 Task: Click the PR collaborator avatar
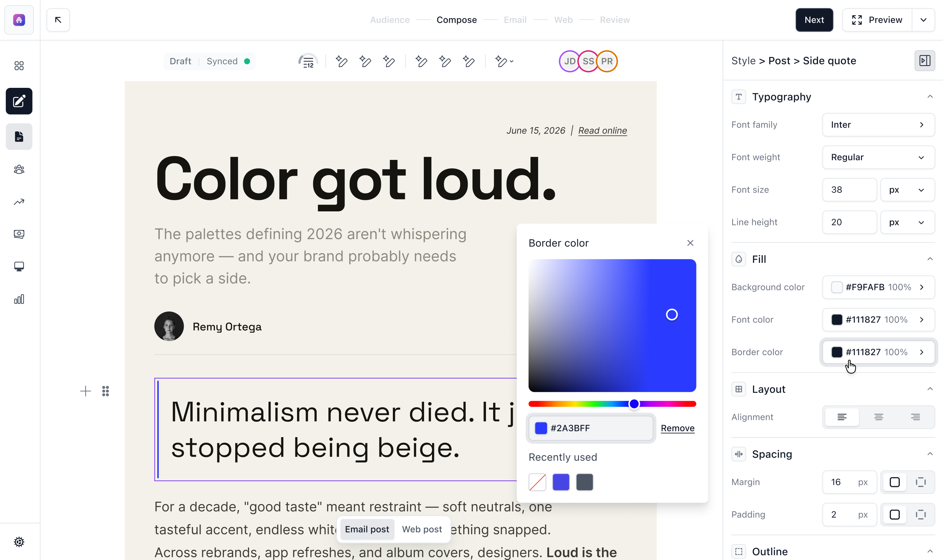click(606, 61)
